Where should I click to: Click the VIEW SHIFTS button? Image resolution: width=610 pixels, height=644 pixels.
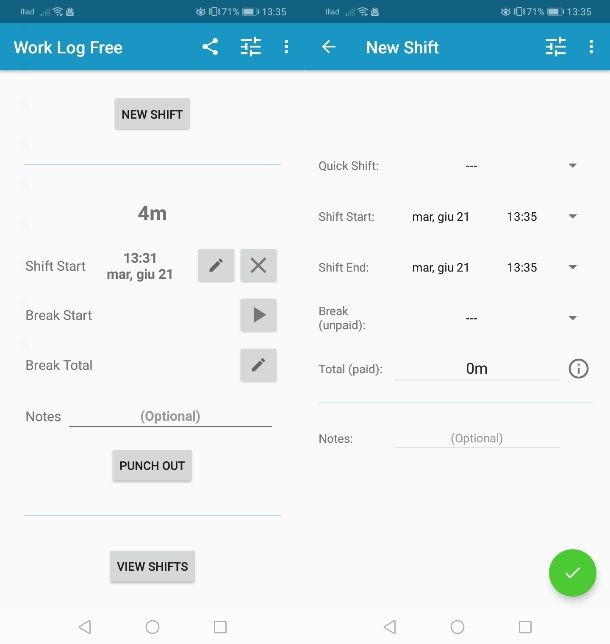click(152, 566)
